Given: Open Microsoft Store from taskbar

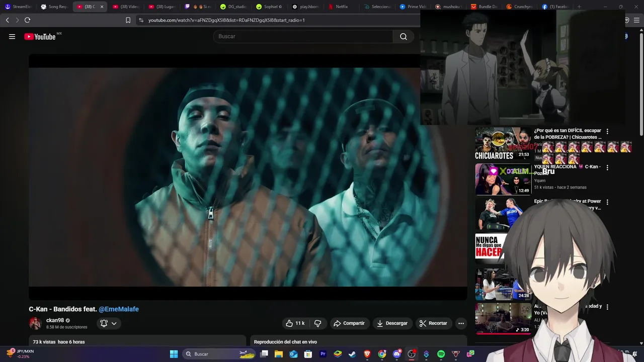Looking at the screenshot, I should pos(308,354).
